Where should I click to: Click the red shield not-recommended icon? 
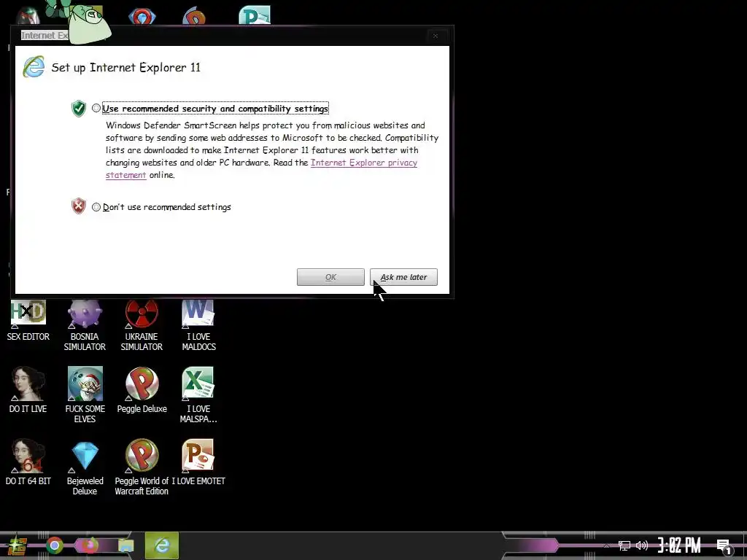79,206
